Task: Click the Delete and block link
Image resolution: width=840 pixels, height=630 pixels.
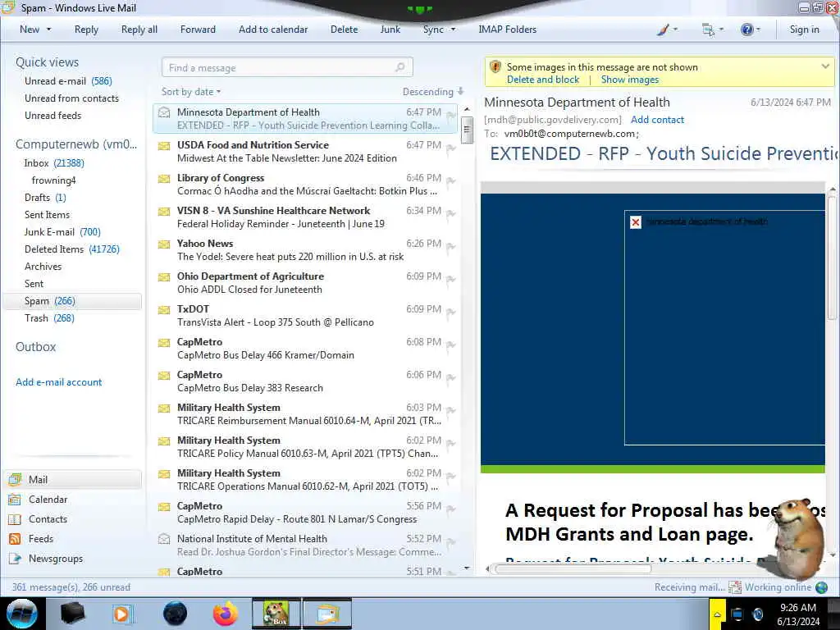Action: coord(543,80)
